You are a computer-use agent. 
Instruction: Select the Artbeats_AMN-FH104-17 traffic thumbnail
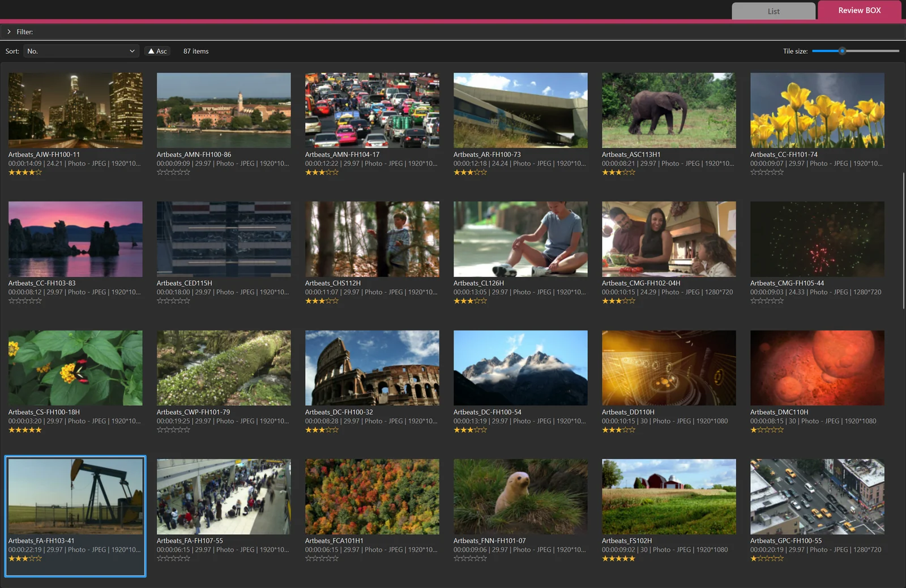tap(372, 110)
